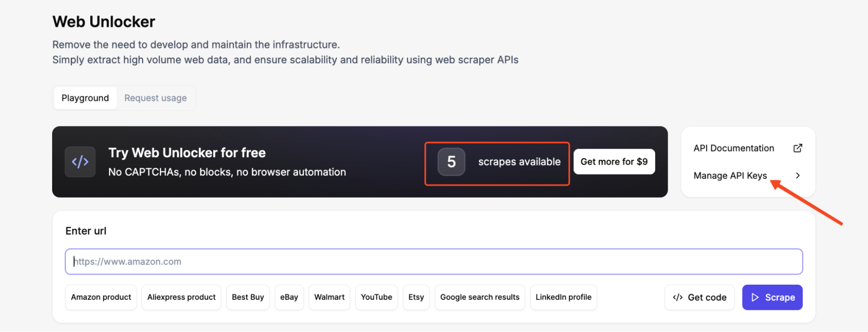Screen dimensions: 868x332
Task: Click the Get more for $9 button
Action: [x=614, y=162]
